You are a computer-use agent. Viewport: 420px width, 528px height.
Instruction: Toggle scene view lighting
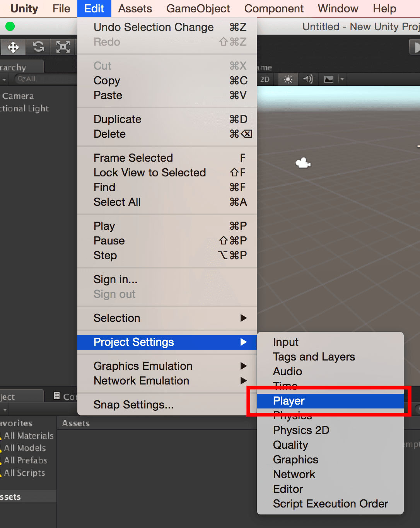[x=287, y=79]
